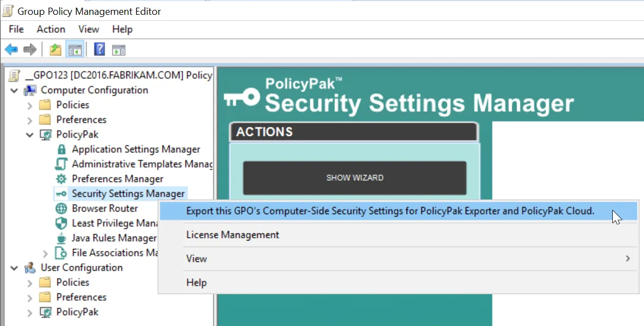Screen dimensions: 644x326
Task: Select the Security Settings Manager tree label
Action: (x=128, y=193)
